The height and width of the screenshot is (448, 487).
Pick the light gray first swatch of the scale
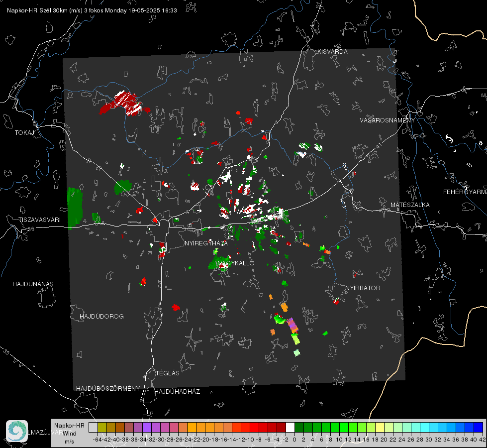[x=93, y=427]
